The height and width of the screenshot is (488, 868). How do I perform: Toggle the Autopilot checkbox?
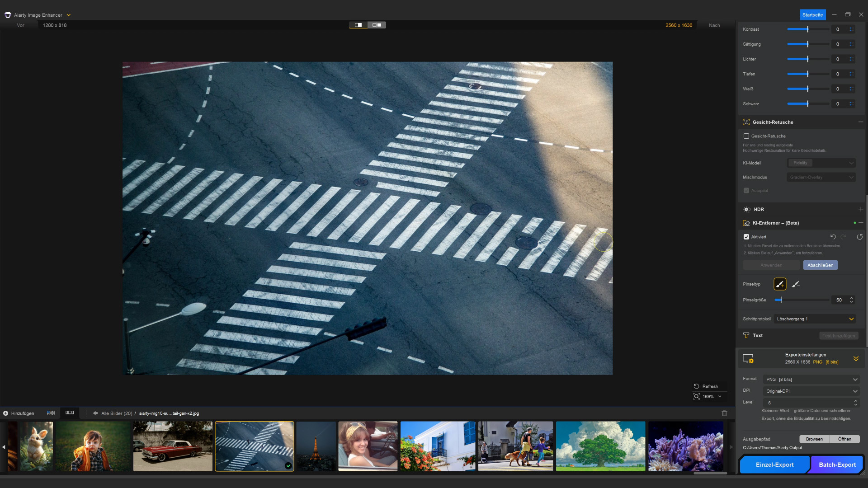pyautogui.click(x=746, y=191)
